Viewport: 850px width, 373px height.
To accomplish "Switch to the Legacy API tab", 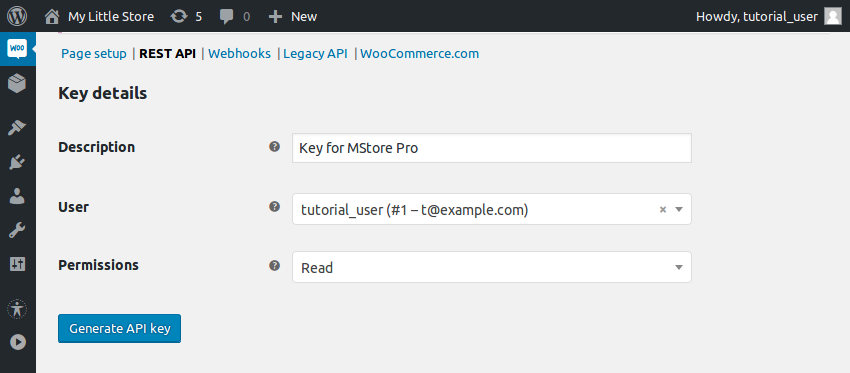I will [x=315, y=54].
